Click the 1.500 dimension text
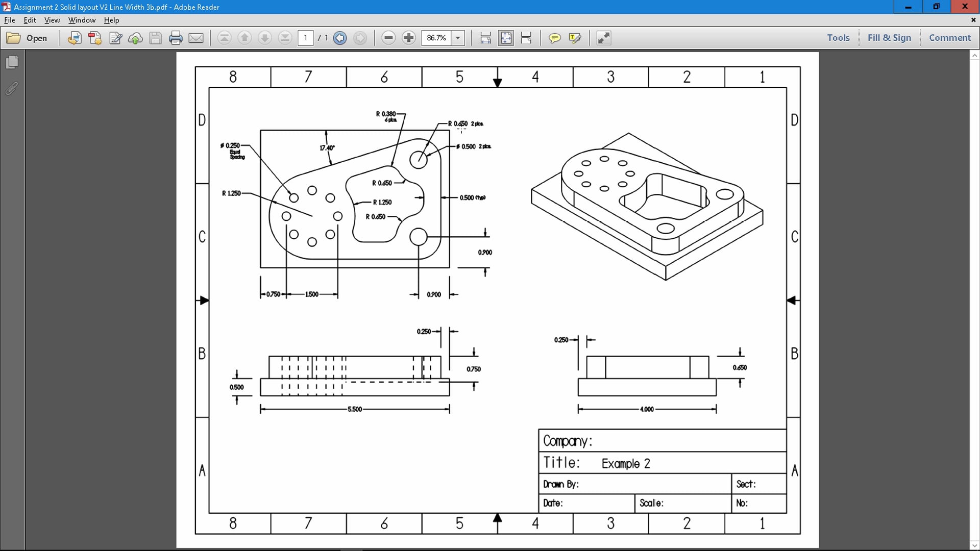The height and width of the screenshot is (551, 980). point(312,294)
